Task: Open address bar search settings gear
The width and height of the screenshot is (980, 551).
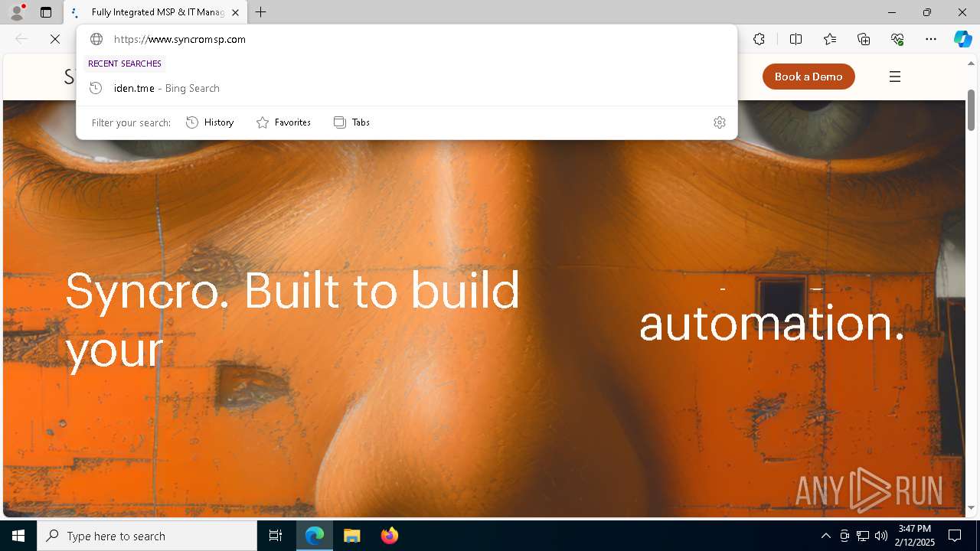Action: pyautogui.click(x=719, y=122)
